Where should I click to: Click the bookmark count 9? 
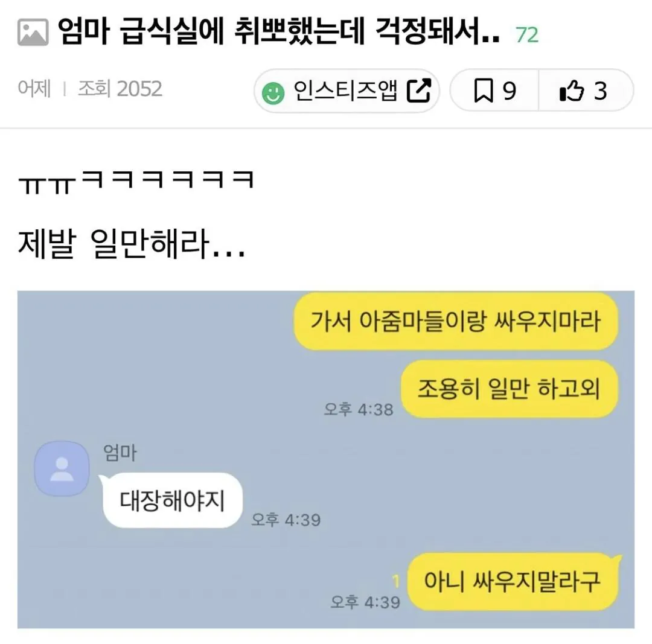pyautogui.click(x=510, y=91)
